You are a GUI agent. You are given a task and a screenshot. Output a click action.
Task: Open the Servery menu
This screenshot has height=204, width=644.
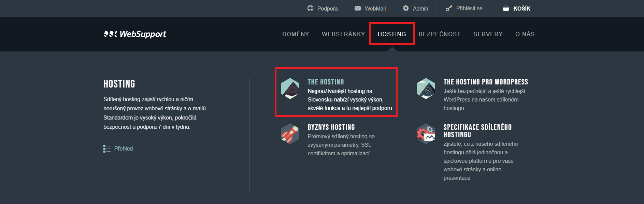(x=488, y=34)
